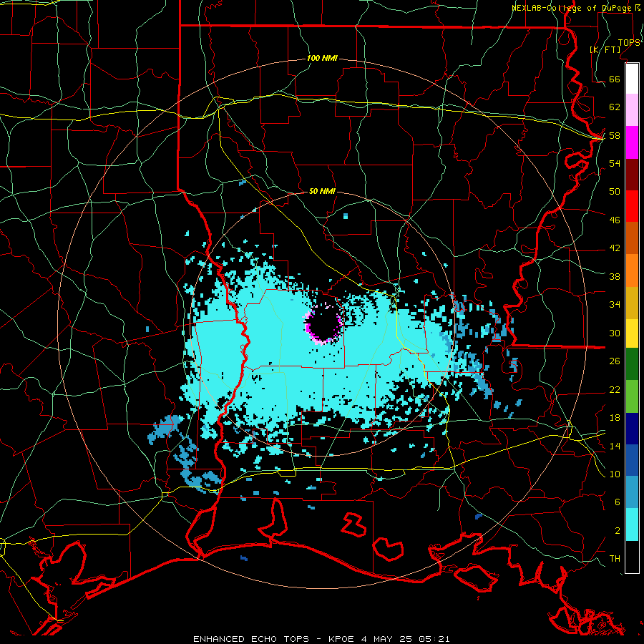Click the 14 legend value
The height and width of the screenshot is (644, 644).
(615, 446)
